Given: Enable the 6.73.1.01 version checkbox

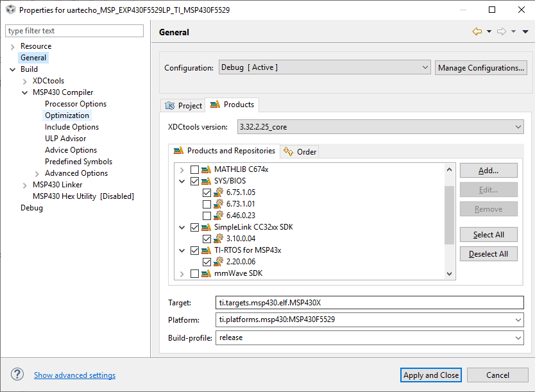Looking at the screenshot, I should [x=207, y=204].
